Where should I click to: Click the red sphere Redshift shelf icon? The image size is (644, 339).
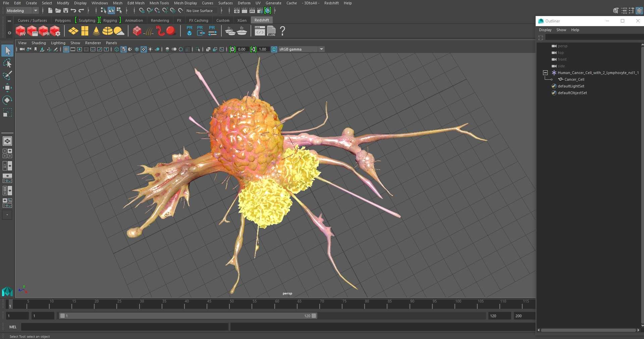coord(171,31)
